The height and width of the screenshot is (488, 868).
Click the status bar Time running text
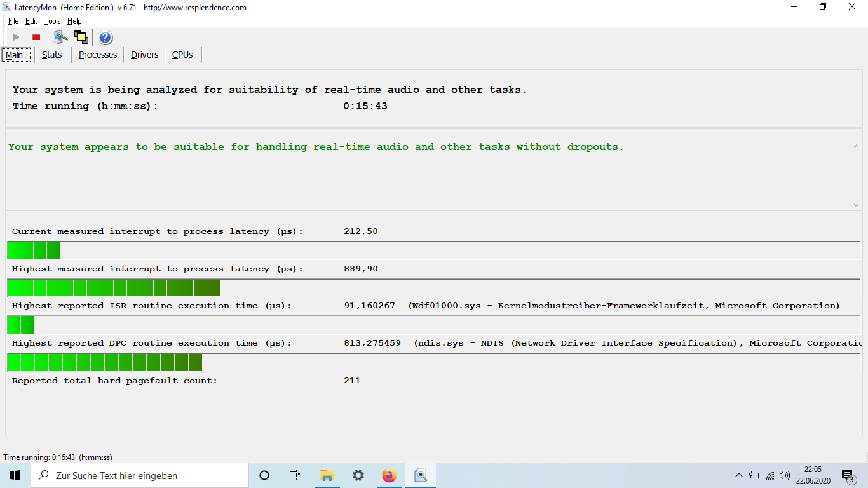[58, 457]
